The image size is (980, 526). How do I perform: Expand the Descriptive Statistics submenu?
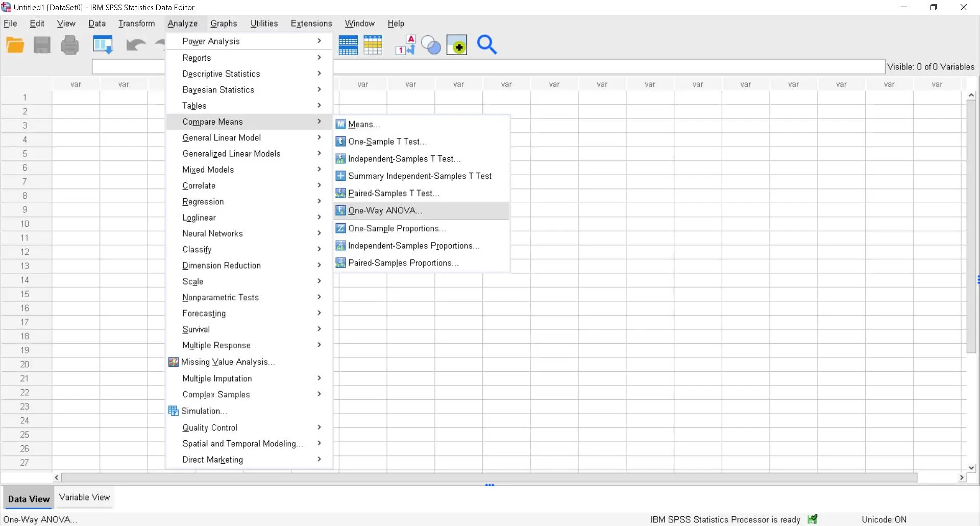221,74
